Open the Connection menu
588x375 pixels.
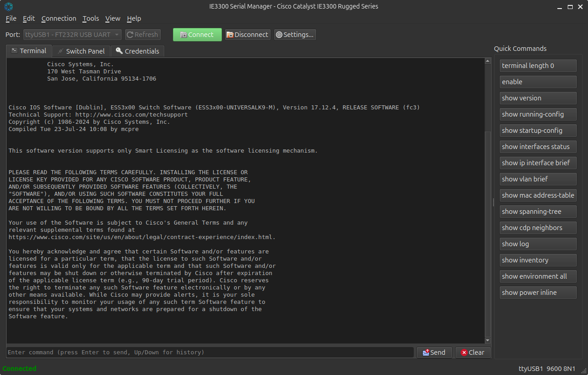[59, 18]
